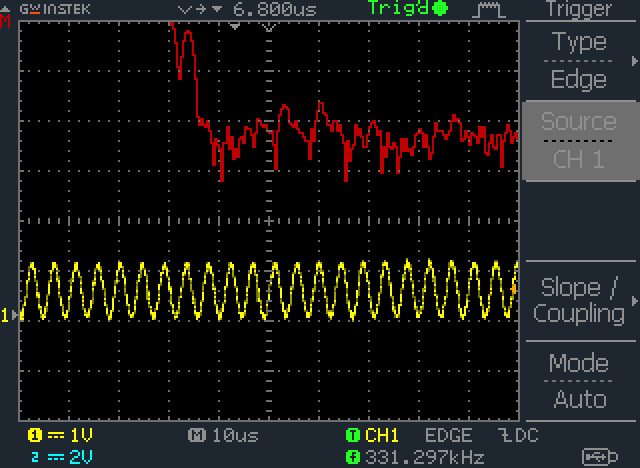Click the channel 1 1V scale readout
Viewport: 640px width, 468px height.
pos(81,435)
